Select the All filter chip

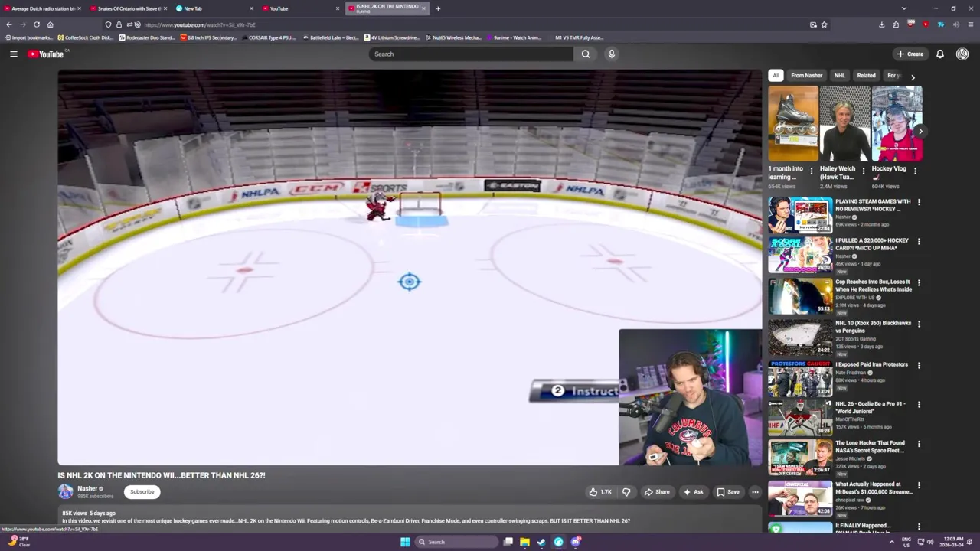pos(776,76)
